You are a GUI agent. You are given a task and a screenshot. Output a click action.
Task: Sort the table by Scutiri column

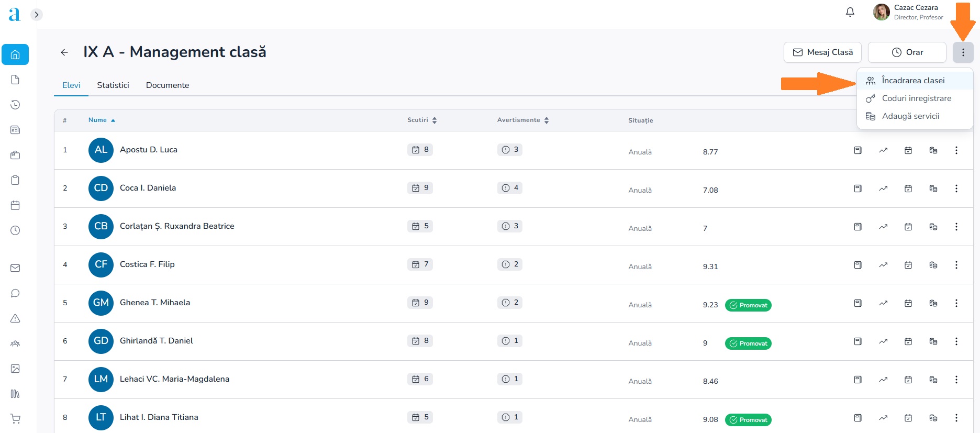(422, 120)
